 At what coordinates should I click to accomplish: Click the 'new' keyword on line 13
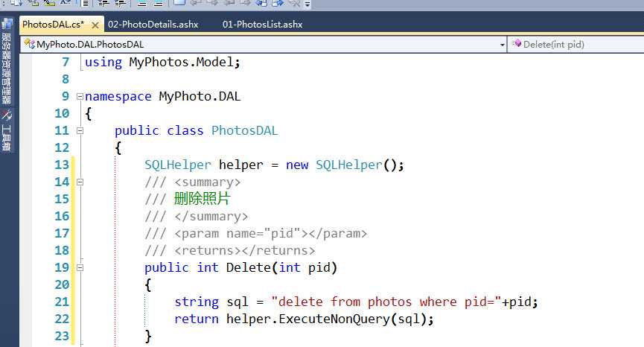coord(296,165)
